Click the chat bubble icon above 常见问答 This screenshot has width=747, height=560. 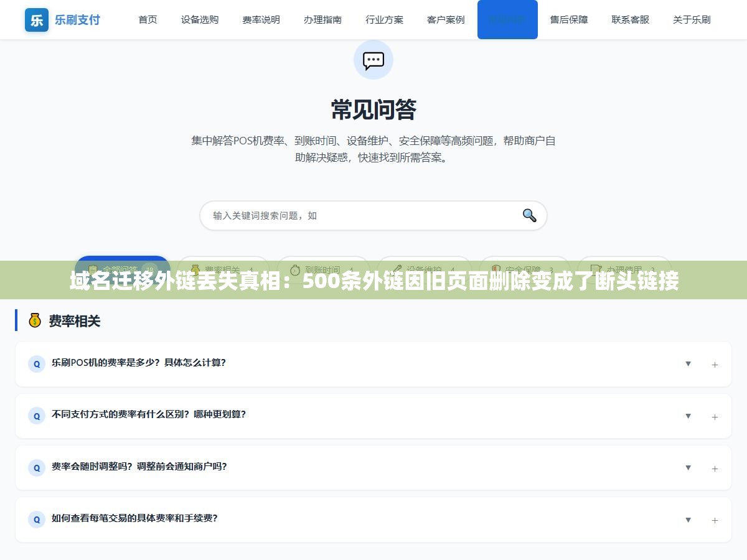(x=374, y=60)
